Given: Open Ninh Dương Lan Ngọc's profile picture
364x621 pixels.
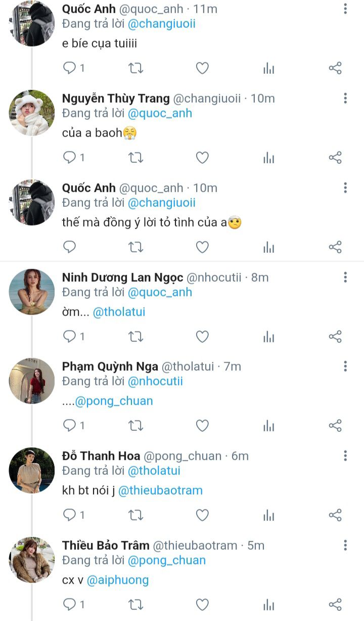Looking at the screenshot, I should click(x=31, y=292).
